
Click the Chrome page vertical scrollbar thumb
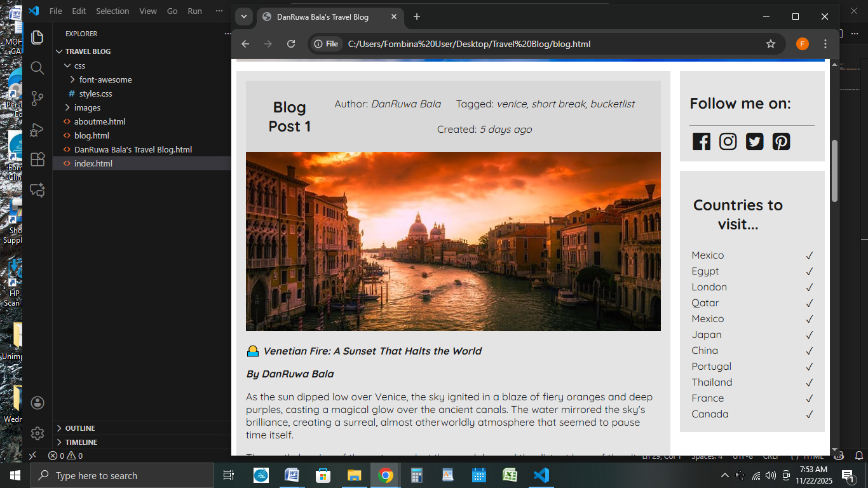834,170
